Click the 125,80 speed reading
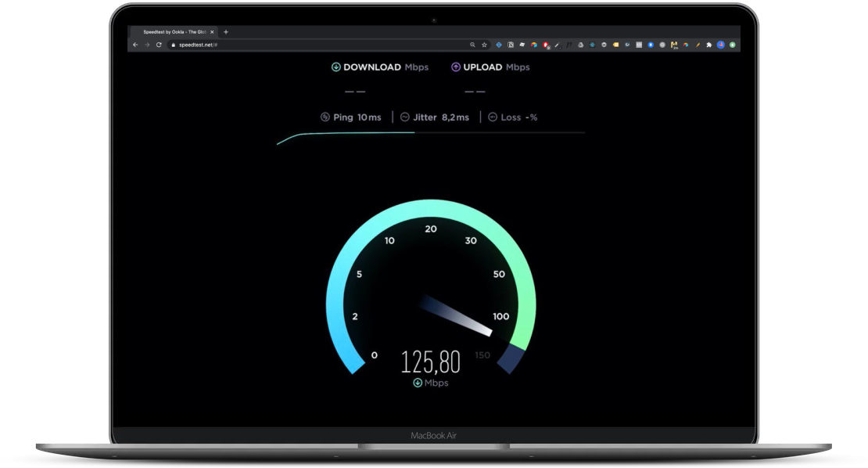Screen dimensions: 868x468 [431, 362]
